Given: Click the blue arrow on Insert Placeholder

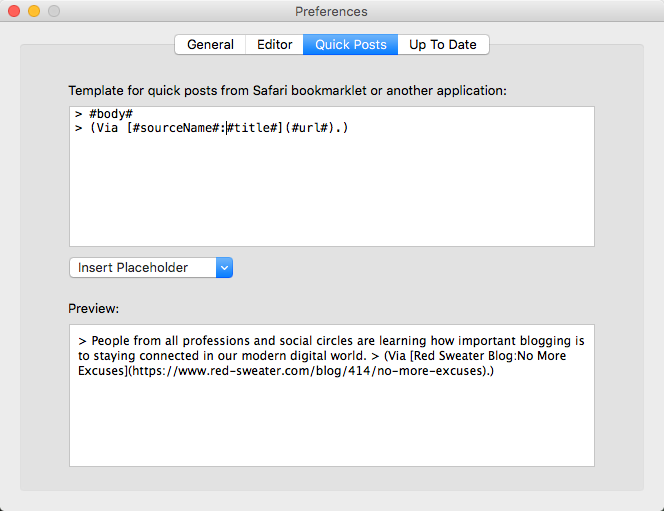Looking at the screenshot, I should coord(224,268).
